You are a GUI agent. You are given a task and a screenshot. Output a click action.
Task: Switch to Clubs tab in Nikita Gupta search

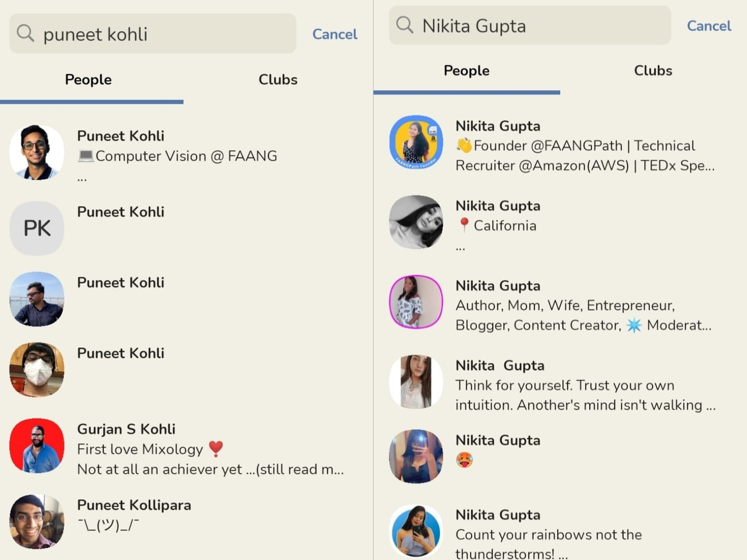pos(653,71)
